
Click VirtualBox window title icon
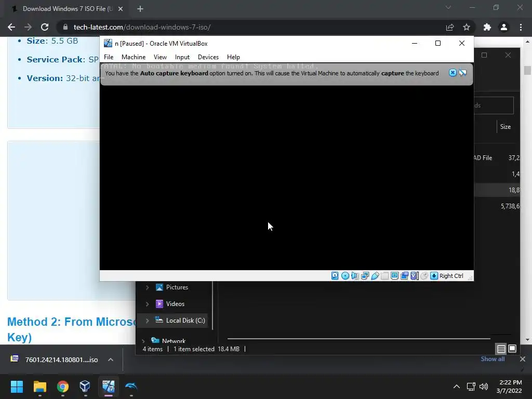(108, 43)
